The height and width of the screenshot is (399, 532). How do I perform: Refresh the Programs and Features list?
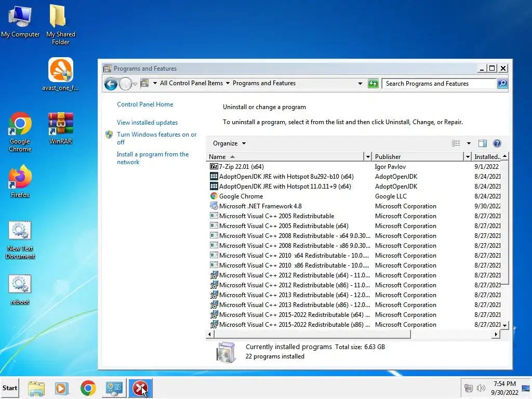(373, 84)
